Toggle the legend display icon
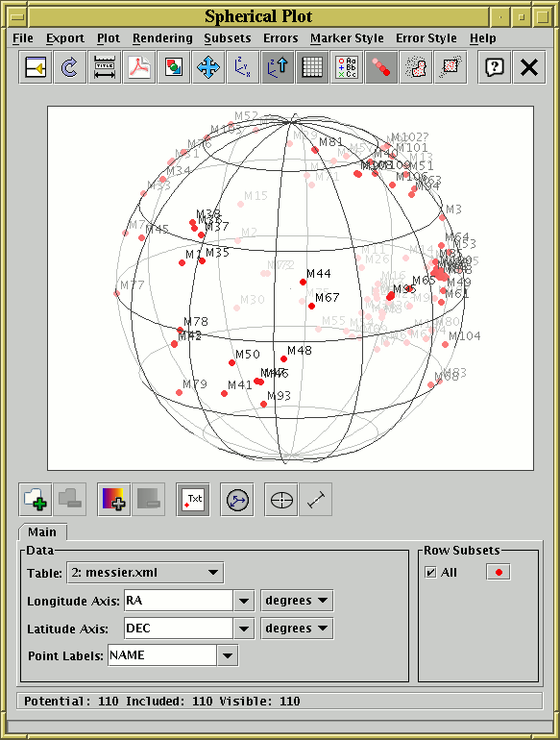The height and width of the screenshot is (740, 560). pos(347,67)
